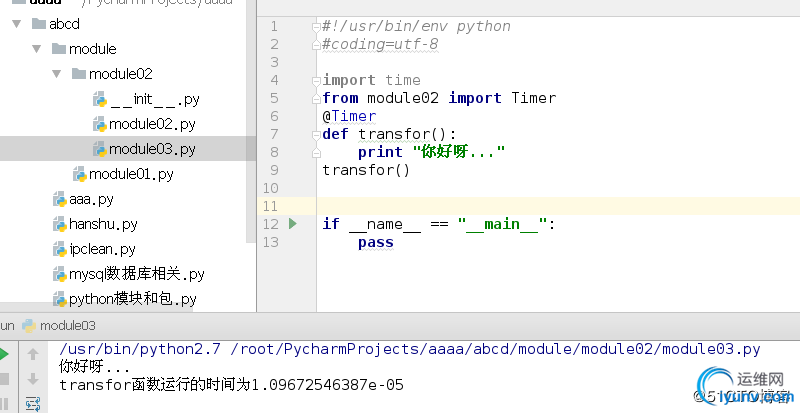Rerun module03 with green play button
The width and height of the screenshot is (800, 413).
4,354
